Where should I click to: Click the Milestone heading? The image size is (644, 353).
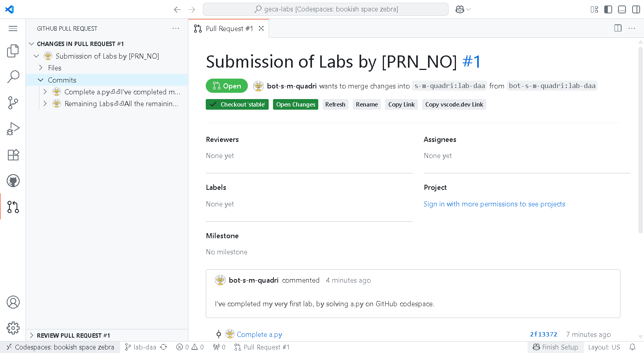222,236
